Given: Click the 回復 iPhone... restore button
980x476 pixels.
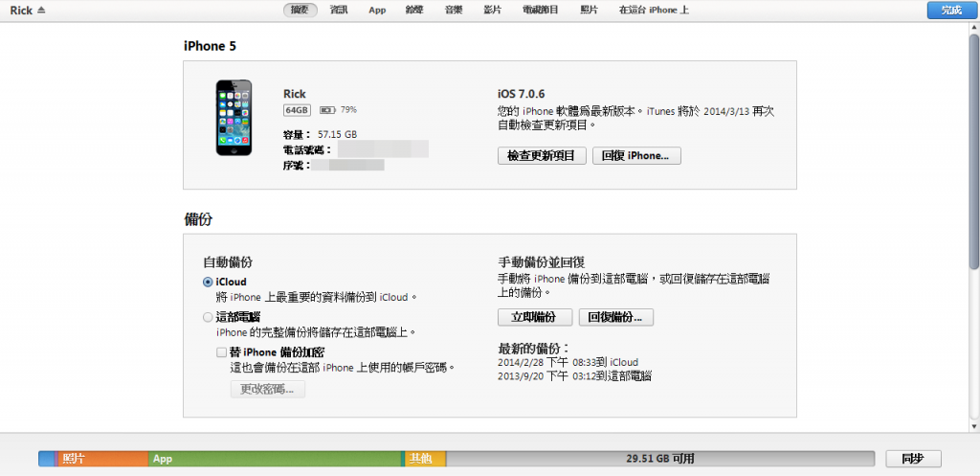Looking at the screenshot, I should (x=636, y=156).
